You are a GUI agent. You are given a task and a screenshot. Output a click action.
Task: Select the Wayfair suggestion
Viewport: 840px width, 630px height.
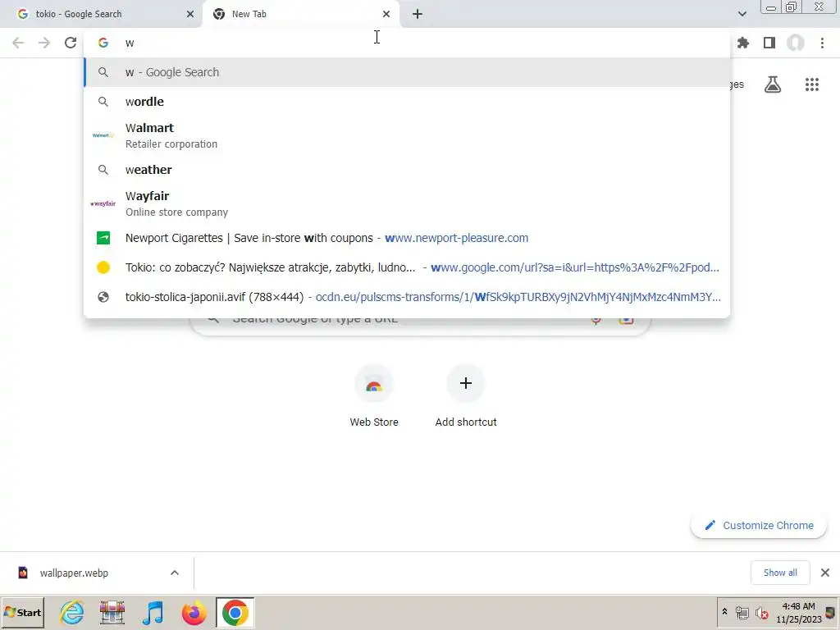[407, 203]
